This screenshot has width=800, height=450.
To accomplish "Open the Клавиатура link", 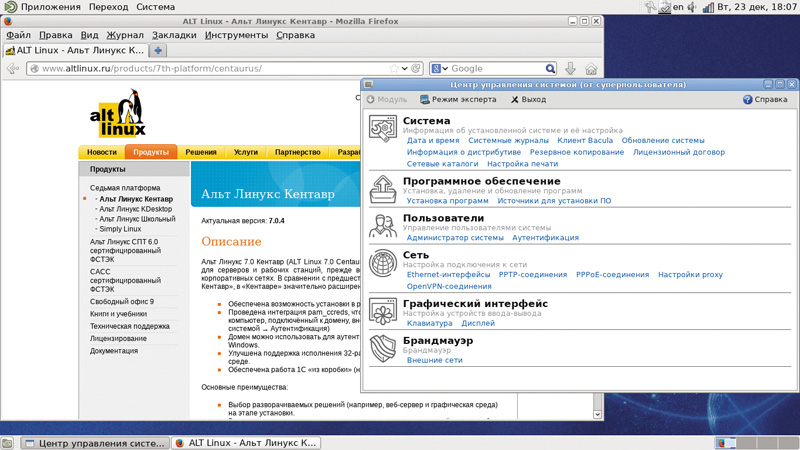I will pos(429,323).
